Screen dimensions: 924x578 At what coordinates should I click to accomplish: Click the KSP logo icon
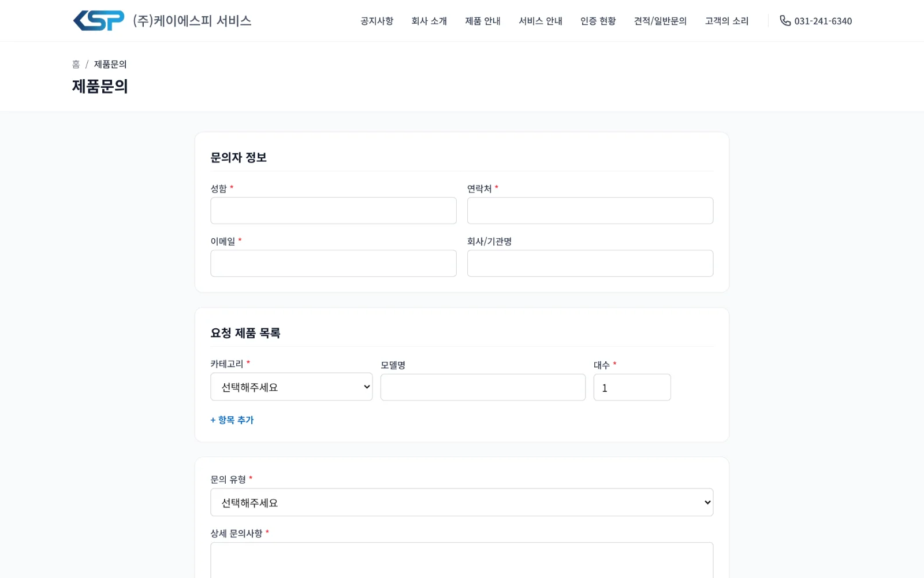pos(99,21)
